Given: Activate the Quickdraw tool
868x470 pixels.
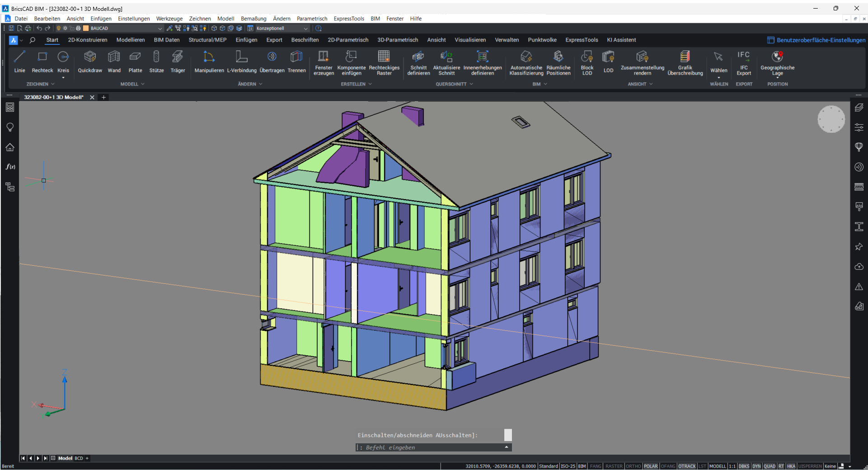Looking at the screenshot, I should click(x=90, y=61).
